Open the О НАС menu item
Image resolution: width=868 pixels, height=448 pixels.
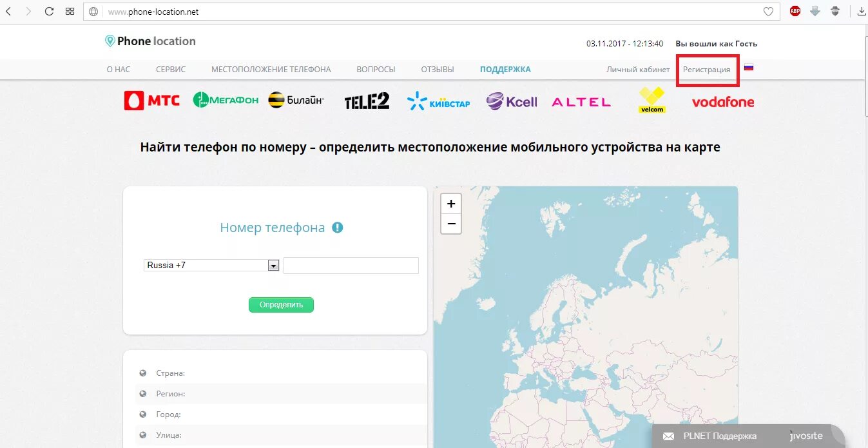(119, 70)
